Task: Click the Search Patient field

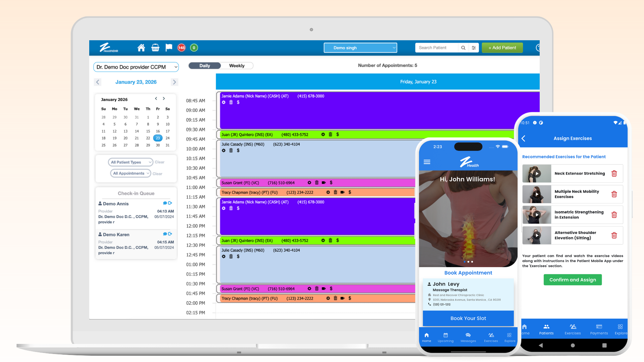Action: [x=436, y=48]
